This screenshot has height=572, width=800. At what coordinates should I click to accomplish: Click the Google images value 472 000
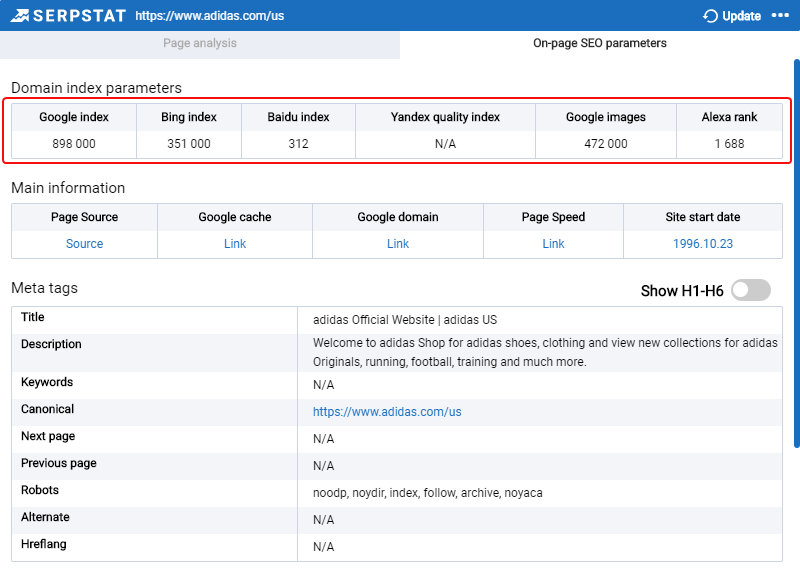606,144
